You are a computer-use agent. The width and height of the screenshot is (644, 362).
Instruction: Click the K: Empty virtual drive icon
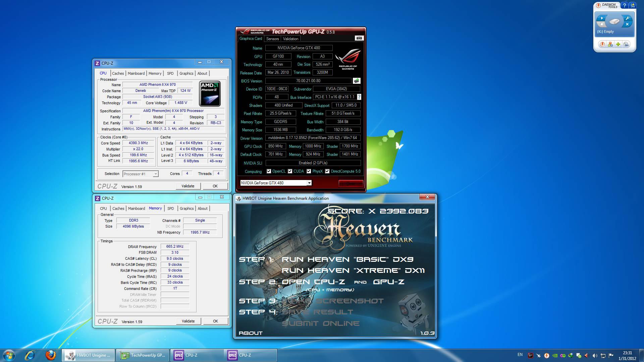pyautogui.click(x=614, y=21)
